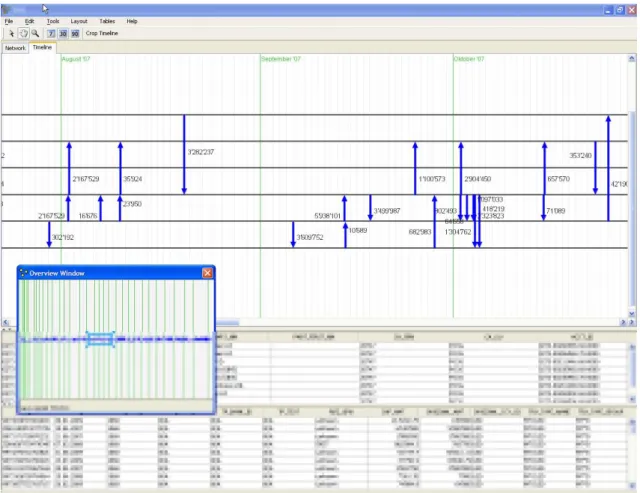Click the timeline's horizontal scroll right arrow
This screenshot has width=640, height=493.
coord(623,322)
